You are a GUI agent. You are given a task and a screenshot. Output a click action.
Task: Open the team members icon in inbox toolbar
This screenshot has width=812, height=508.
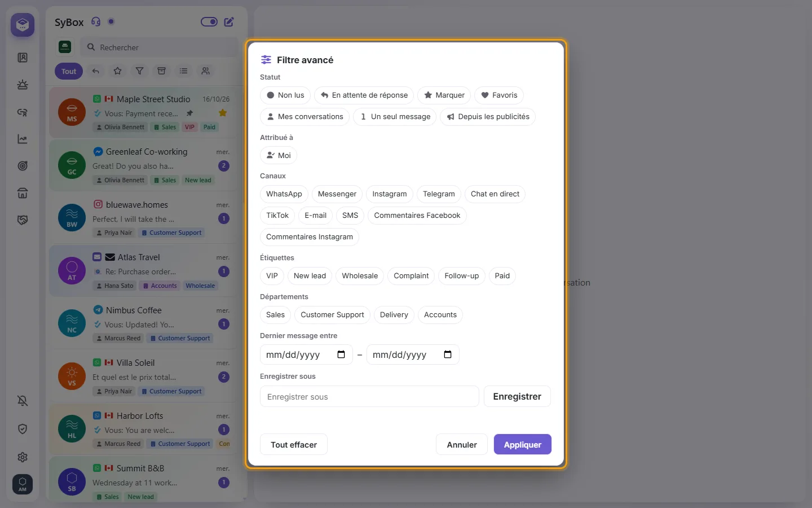pyautogui.click(x=205, y=71)
